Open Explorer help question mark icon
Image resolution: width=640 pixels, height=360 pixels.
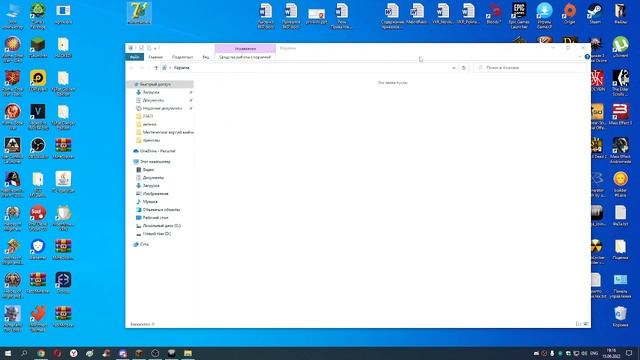587,57
